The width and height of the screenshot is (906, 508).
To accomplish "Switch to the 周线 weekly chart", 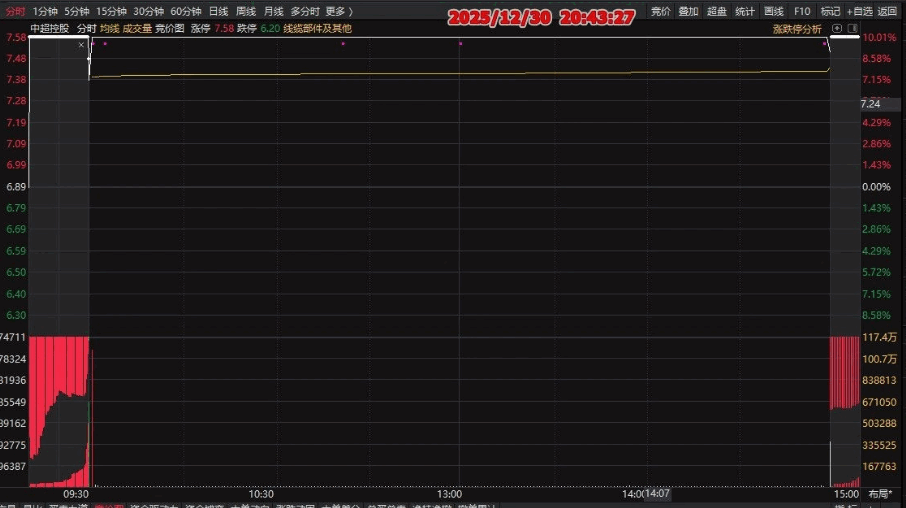I will pyautogui.click(x=246, y=12).
